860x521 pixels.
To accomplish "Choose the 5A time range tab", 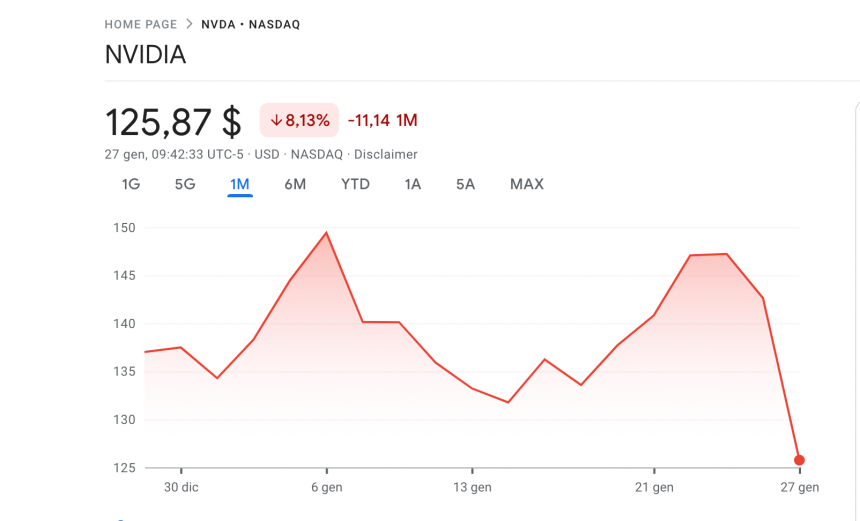I will tap(465, 184).
